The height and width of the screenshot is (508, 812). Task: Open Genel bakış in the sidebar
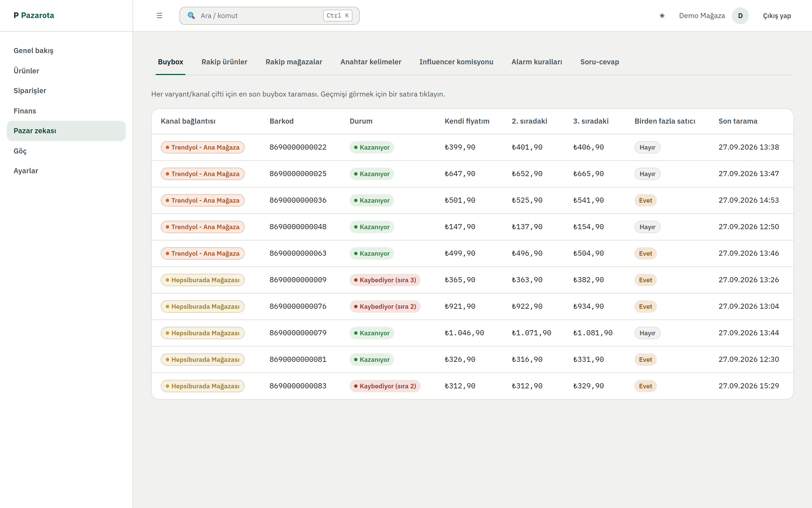coord(66,51)
